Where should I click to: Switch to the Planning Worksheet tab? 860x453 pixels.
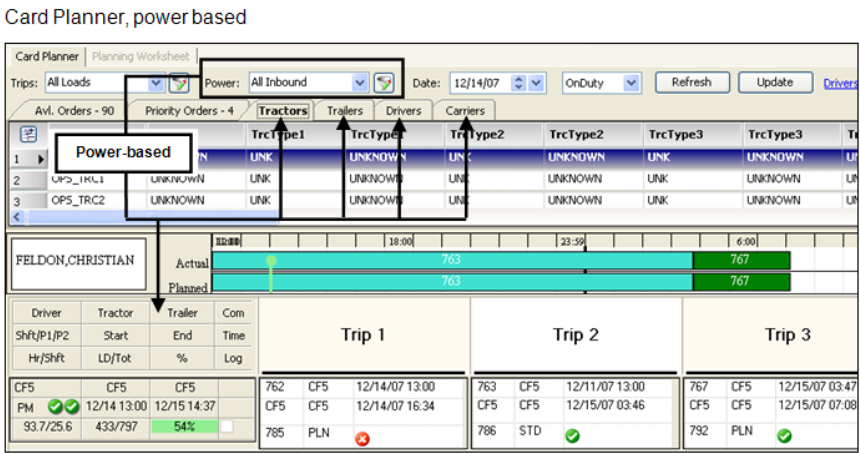(x=143, y=57)
